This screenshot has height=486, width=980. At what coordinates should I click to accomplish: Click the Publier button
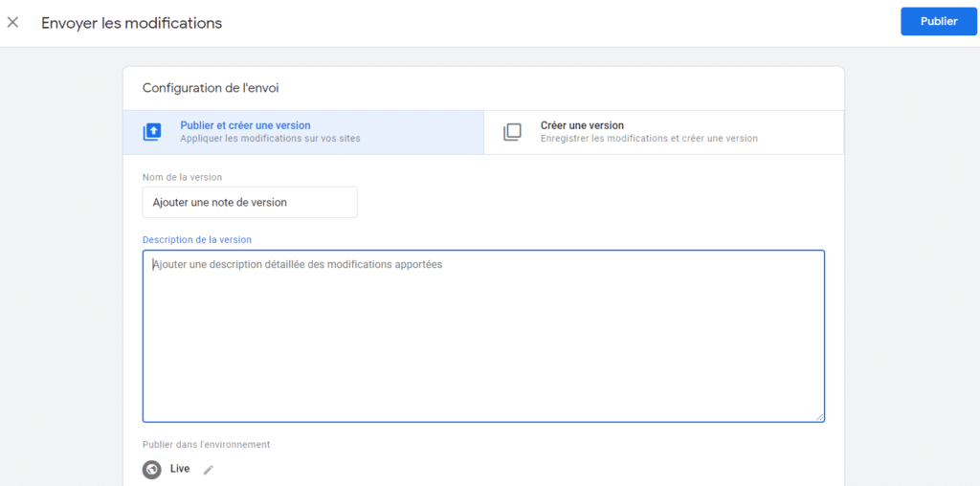point(939,21)
